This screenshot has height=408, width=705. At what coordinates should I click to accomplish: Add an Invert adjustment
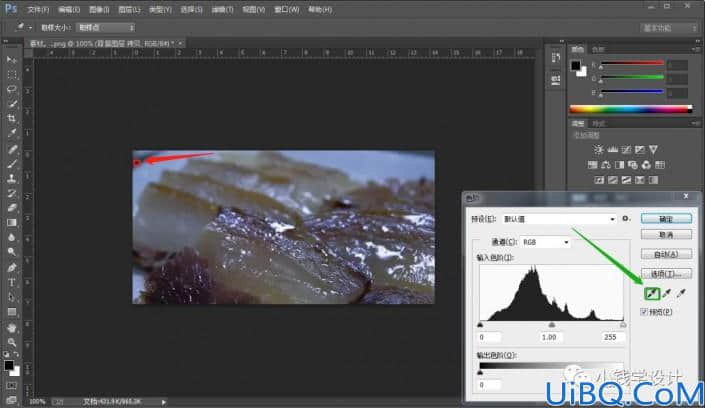point(599,180)
